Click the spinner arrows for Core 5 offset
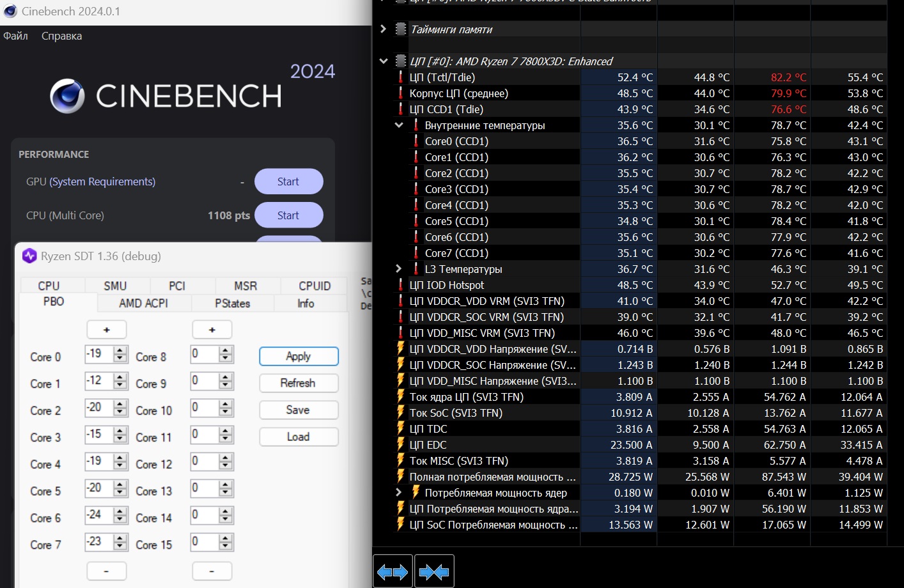The width and height of the screenshot is (904, 588). tap(121, 488)
